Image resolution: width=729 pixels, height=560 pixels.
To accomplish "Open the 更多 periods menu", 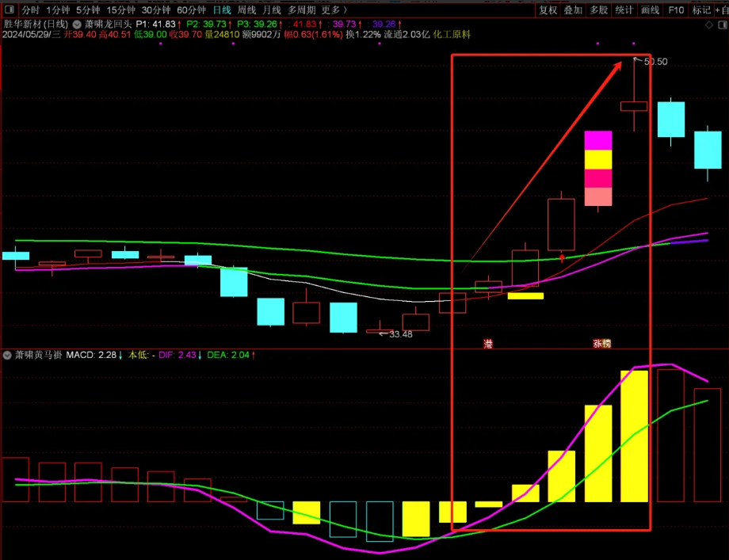I will tap(334, 10).
